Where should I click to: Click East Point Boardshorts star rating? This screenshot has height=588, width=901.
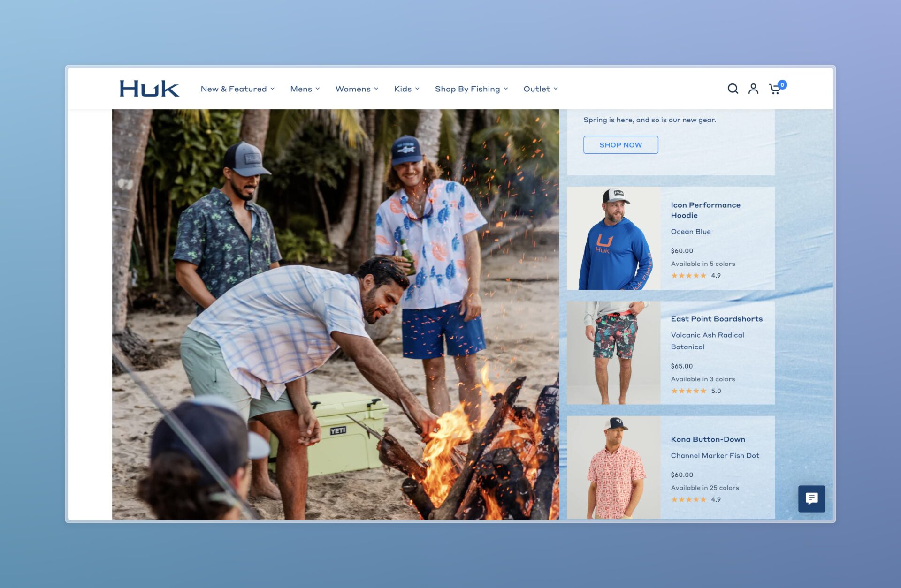[x=688, y=391]
